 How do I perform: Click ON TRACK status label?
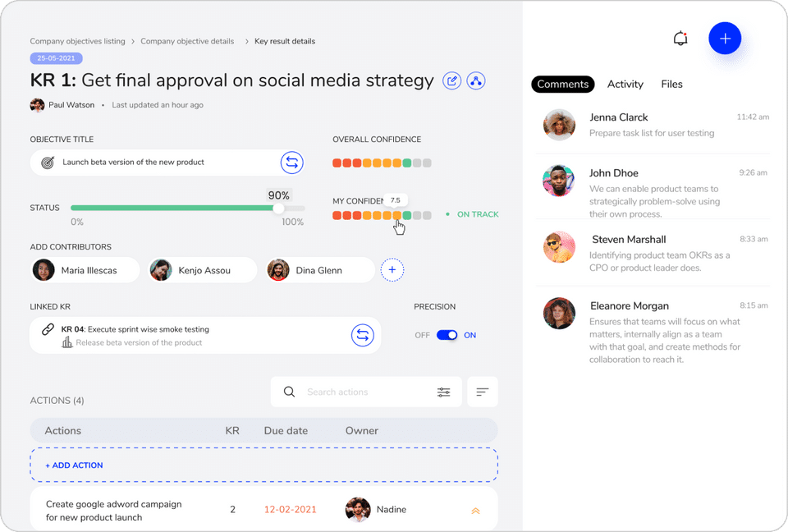[x=478, y=214]
